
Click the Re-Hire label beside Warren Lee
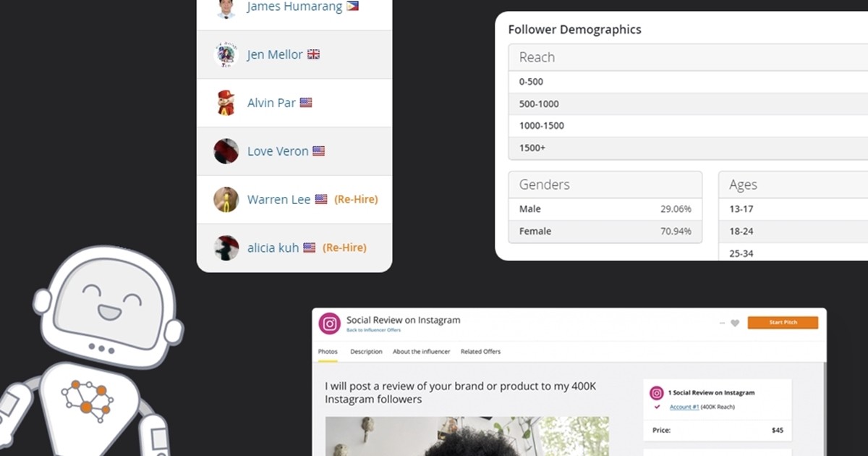pyautogui.click(x=356, y=199)
